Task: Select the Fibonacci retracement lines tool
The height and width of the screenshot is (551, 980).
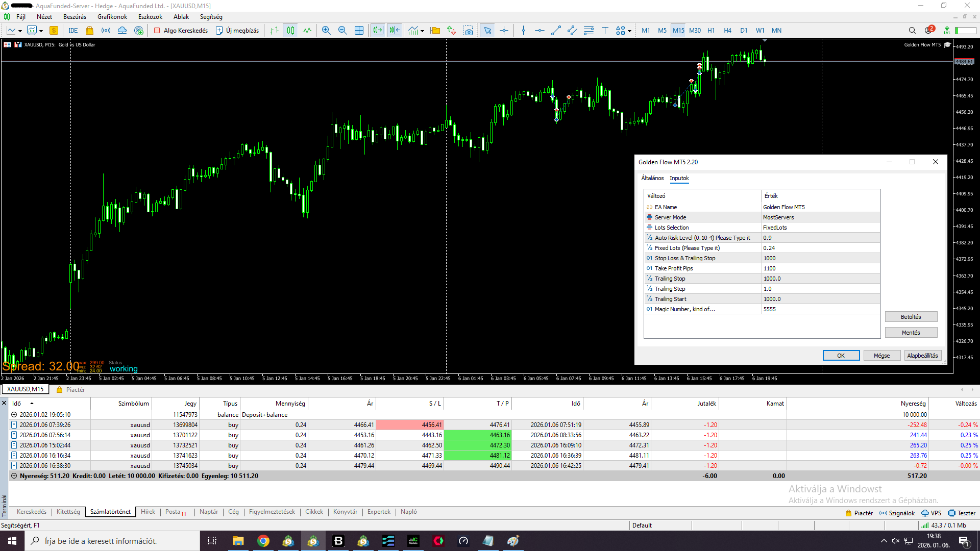Action: (589, 31)
